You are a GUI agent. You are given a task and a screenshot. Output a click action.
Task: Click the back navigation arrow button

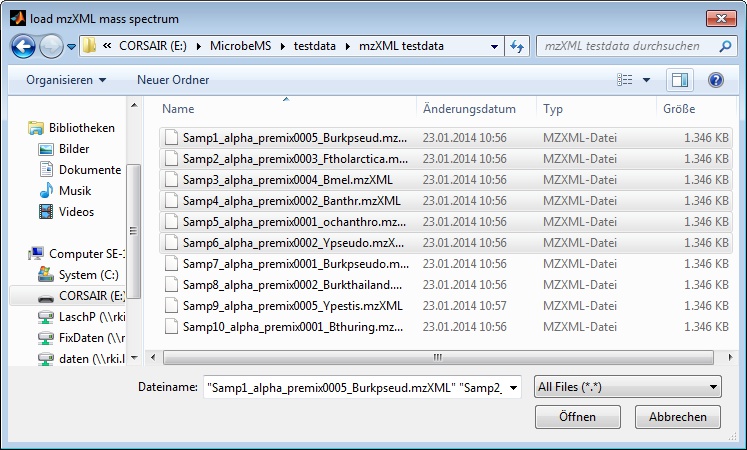(x=24, y=46)
